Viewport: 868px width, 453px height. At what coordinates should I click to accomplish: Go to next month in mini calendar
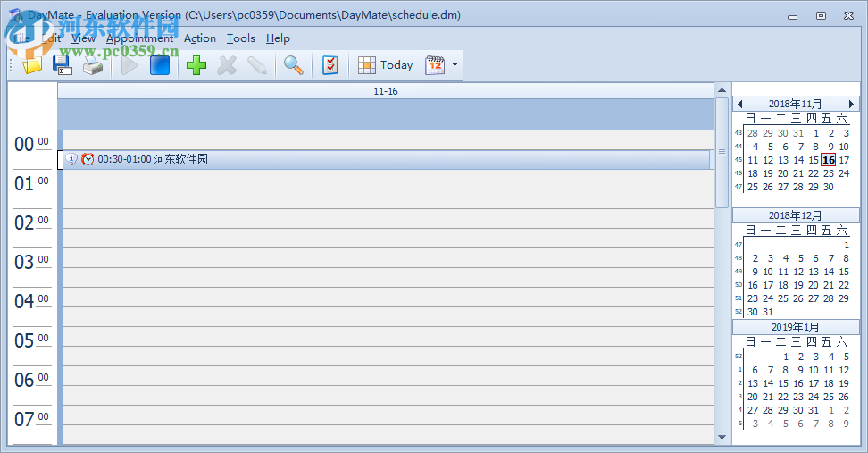click(851, 105)
